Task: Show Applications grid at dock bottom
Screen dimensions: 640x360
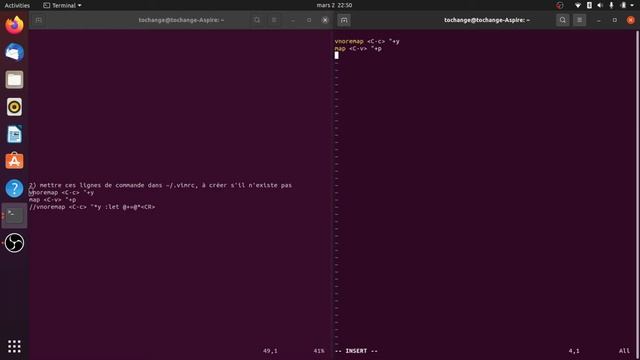Action: coord(14,346)
